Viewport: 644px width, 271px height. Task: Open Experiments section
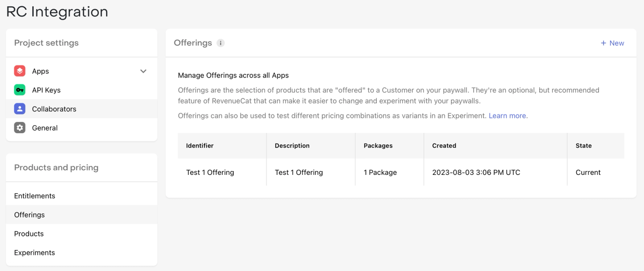click(35, 253)
